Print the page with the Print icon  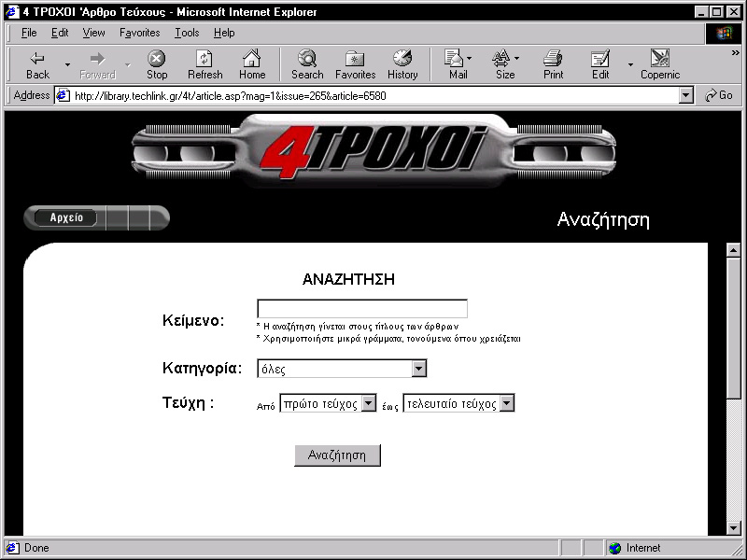(x=553, y=64)
